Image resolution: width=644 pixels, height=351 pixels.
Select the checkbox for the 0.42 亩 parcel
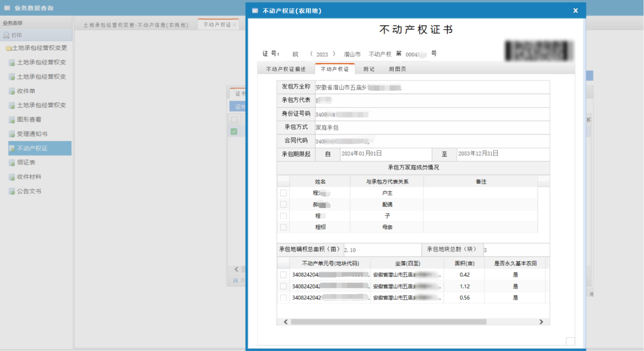(x=283, y=275)
